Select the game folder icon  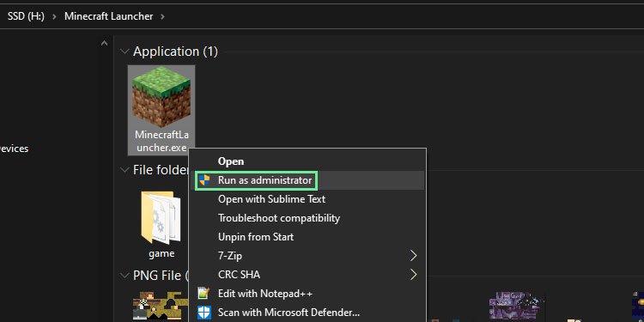pyautogui.click(x=161, y=218)
